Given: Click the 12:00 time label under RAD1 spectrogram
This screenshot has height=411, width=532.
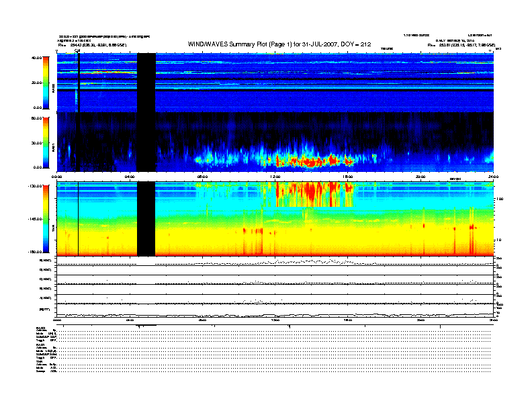Looking at the screenshot, I should pyautogui.click(x=275, y=177).
